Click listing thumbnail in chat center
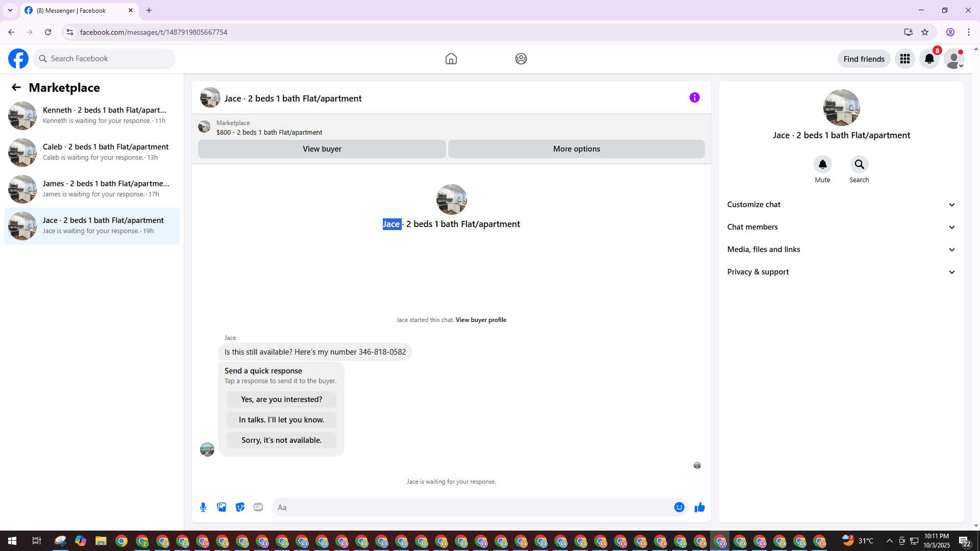The image size is (980, 551). 452,199
